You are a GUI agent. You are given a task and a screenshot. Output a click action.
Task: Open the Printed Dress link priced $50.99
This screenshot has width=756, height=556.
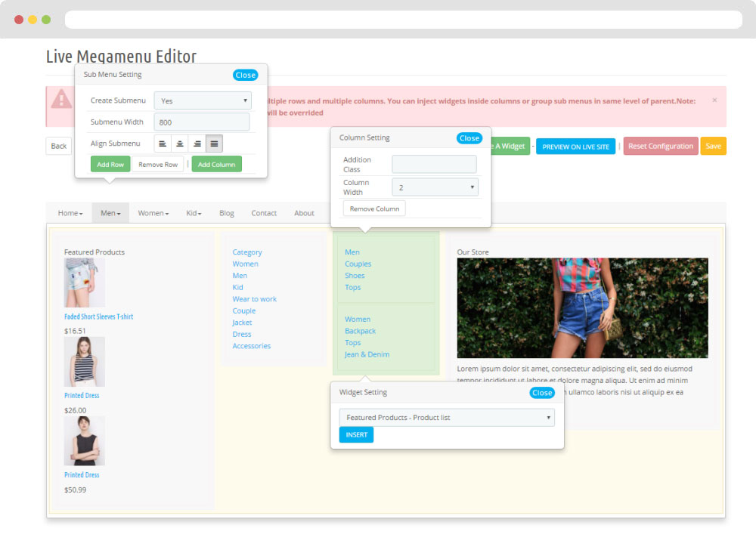coord(82,475)
